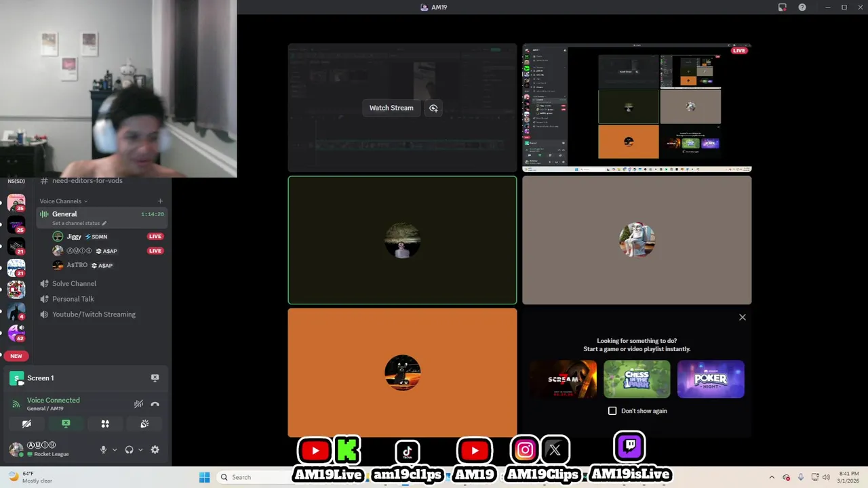Click the microphone icon in system tray
Image resolution: width=868 pixels, height=488 pixels.
[x=801, y=477]
